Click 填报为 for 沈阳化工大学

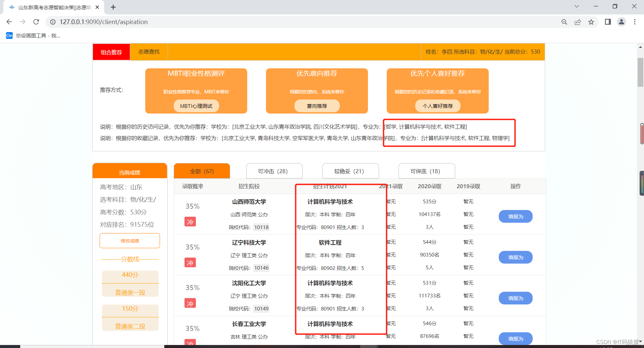[516, 298]
